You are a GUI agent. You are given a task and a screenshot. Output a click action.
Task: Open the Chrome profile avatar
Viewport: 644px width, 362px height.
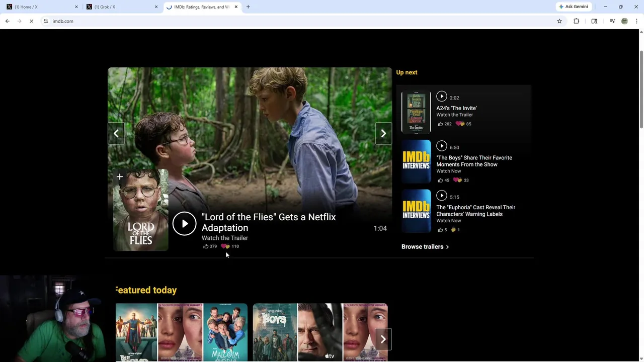pos(624,21)
